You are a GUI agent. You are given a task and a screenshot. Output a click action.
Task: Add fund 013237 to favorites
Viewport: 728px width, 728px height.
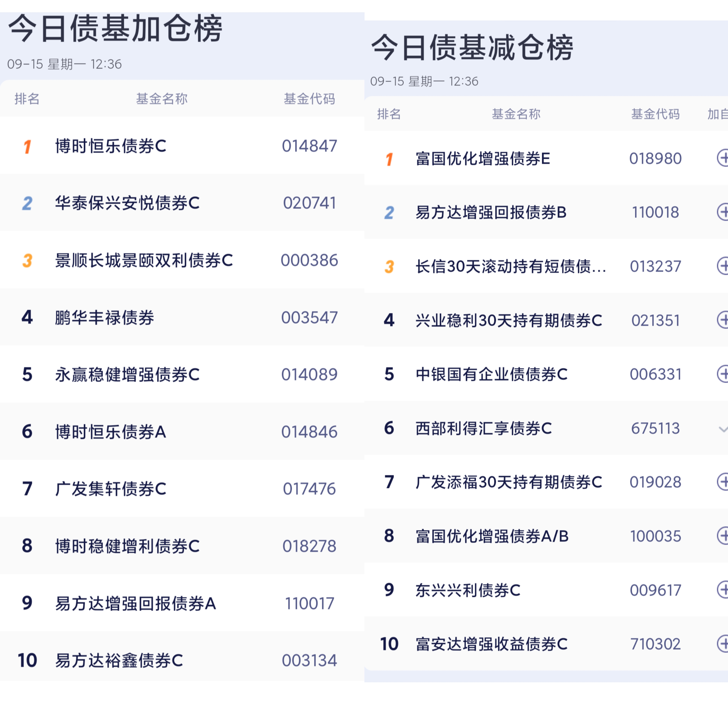point(723,266)
